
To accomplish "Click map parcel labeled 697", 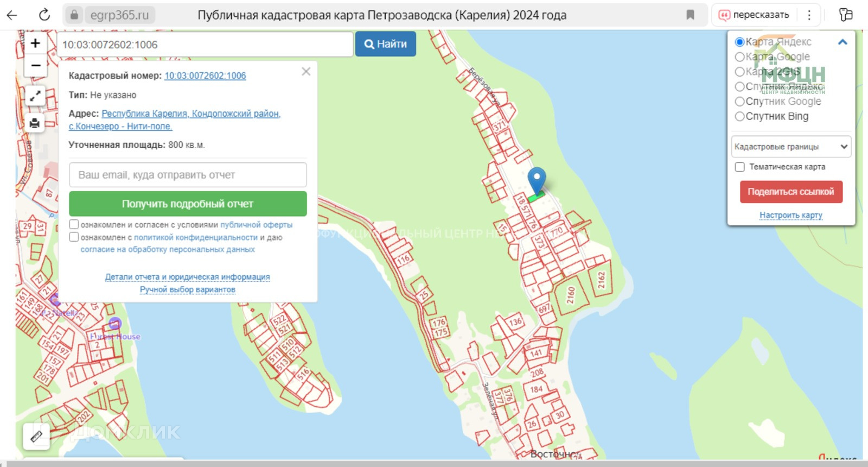I will 544,309.
